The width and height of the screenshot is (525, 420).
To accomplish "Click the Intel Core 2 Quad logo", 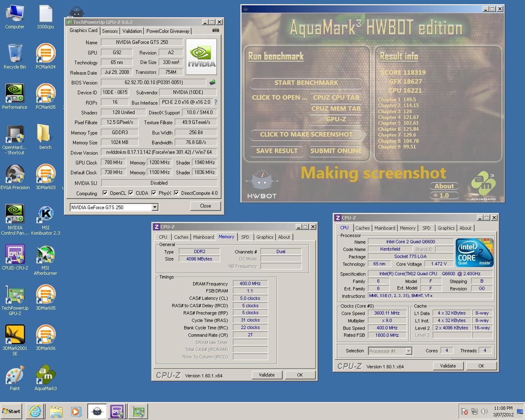I will pos(475,253).
